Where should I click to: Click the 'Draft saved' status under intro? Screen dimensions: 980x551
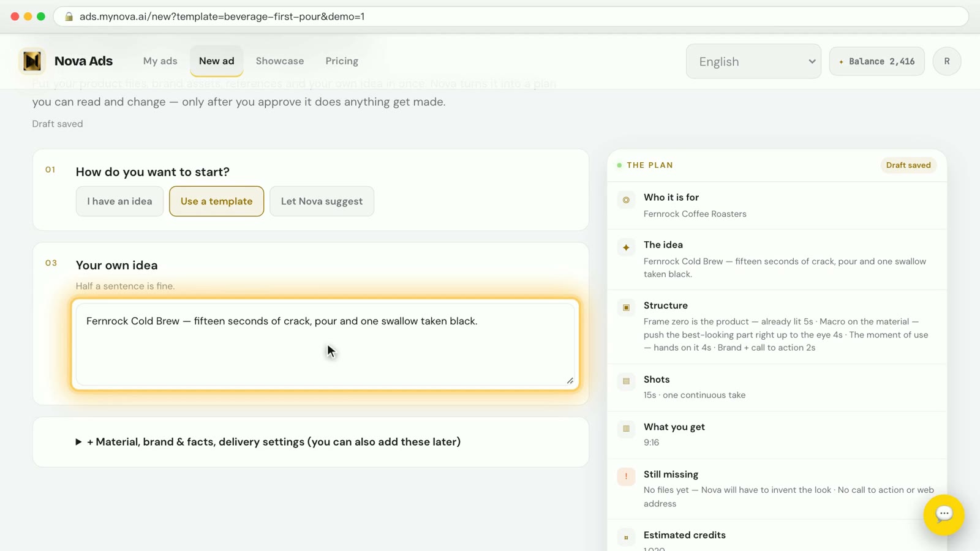[58, 124]
